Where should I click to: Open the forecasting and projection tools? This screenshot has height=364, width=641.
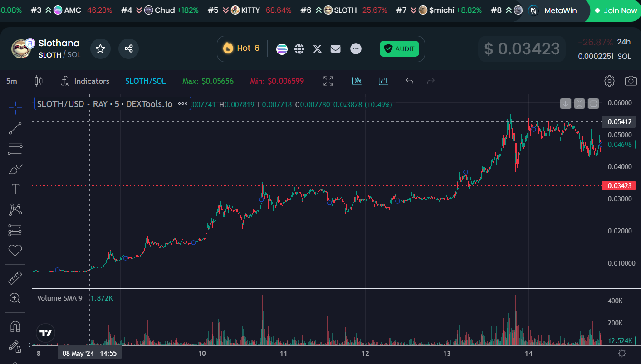pos(15,230)
